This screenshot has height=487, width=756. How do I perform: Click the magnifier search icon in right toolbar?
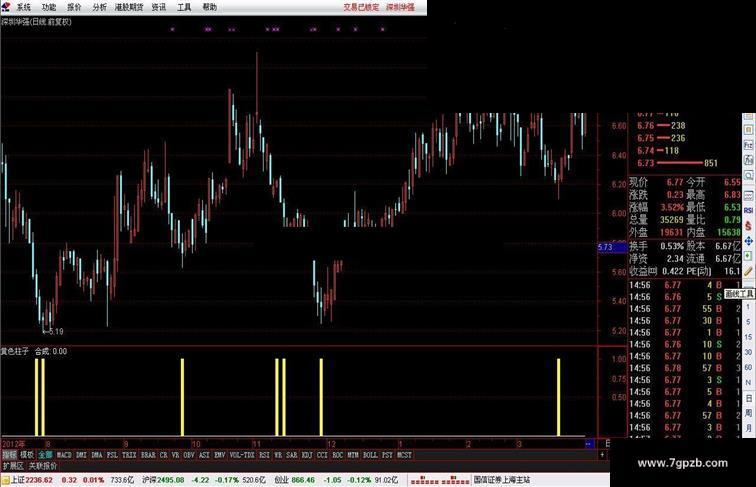[x=748, y=176]
